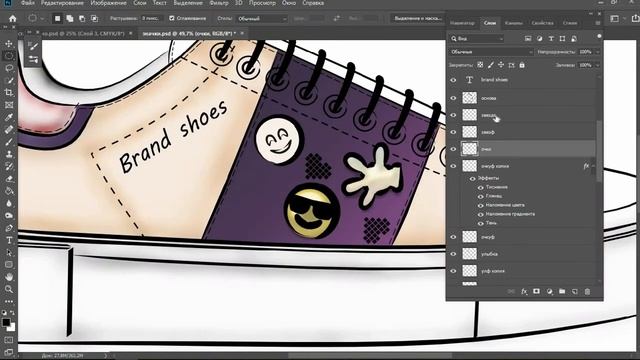The height and width of the screenshot is (360, 640).
Task: Open the Стиль selection style dropdown
Action: tap(262, 19)
